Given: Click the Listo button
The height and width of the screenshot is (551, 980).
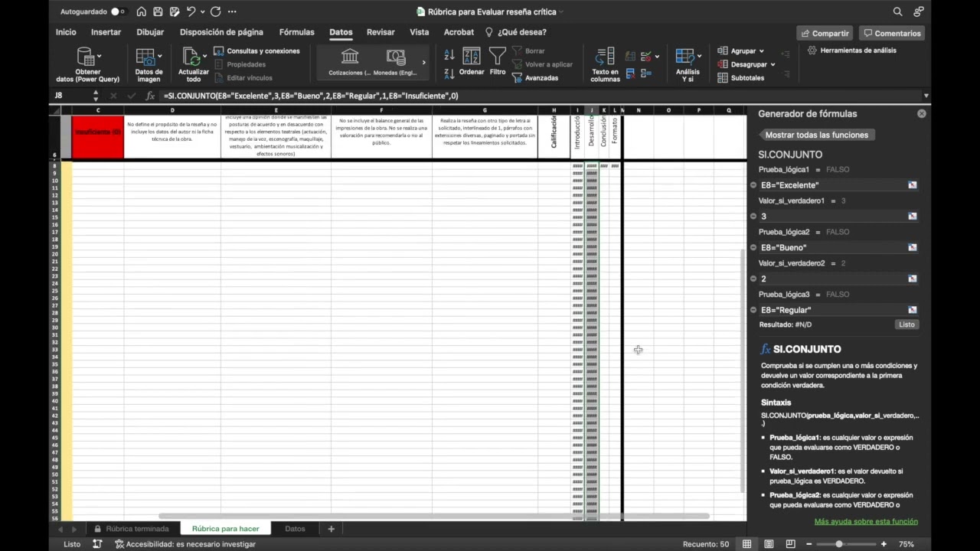Looking at the screenshot, I should coord(906,324).
